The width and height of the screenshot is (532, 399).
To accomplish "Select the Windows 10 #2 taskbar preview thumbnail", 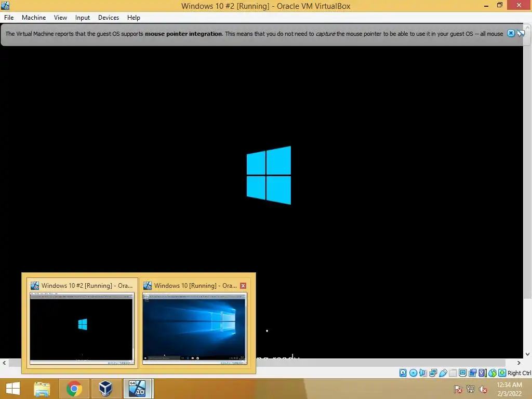I will 82,323.
